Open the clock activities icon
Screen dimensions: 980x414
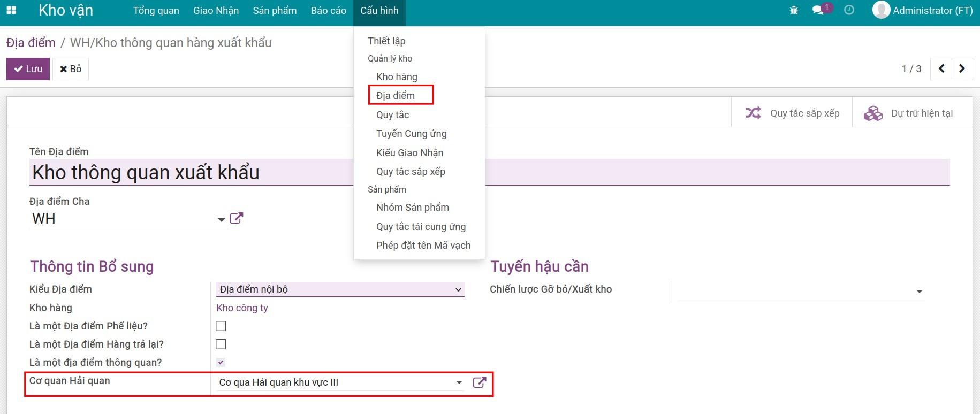click(x=849, y=10)
